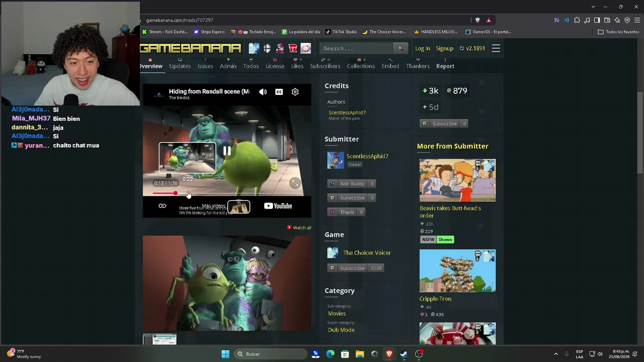
Task: Open Steam from the taskbar
Action: pyautogui.click(x=404, y=354)
